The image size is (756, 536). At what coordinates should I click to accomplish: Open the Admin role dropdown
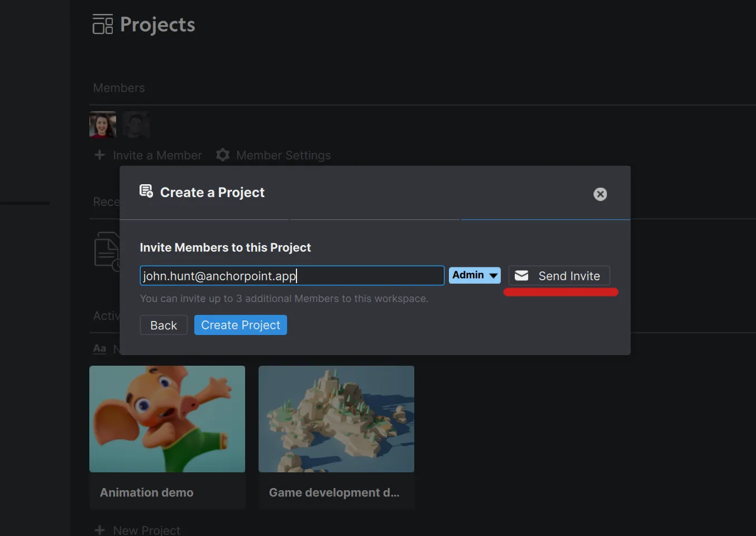coord(474,275)
